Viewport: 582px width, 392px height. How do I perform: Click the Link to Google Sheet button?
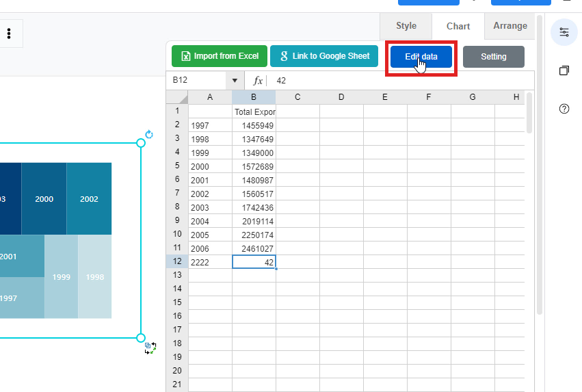(324, 57)
